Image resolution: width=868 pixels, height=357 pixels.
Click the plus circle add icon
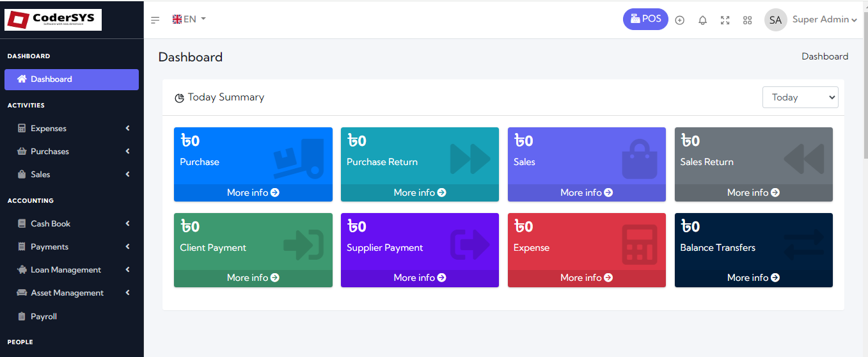(x=680, y=20)
